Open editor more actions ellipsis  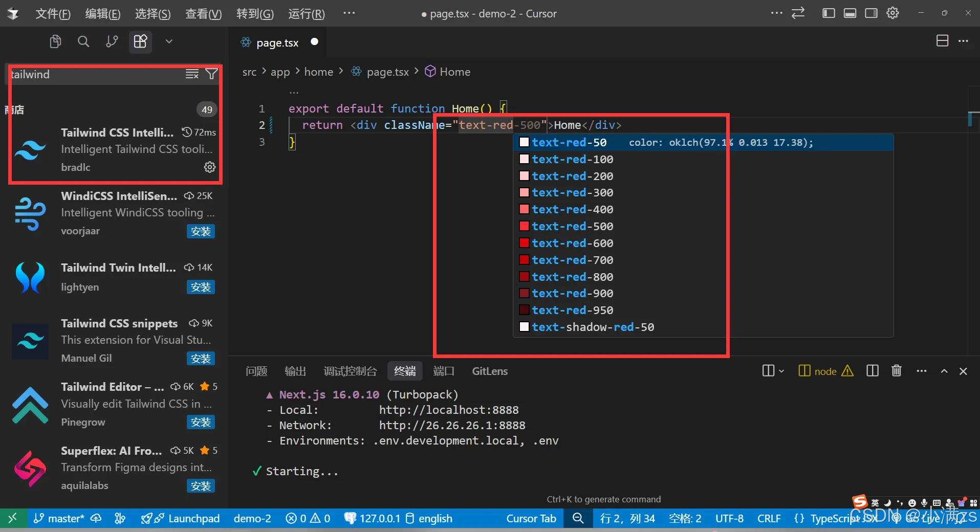click(x=963, y=41)
